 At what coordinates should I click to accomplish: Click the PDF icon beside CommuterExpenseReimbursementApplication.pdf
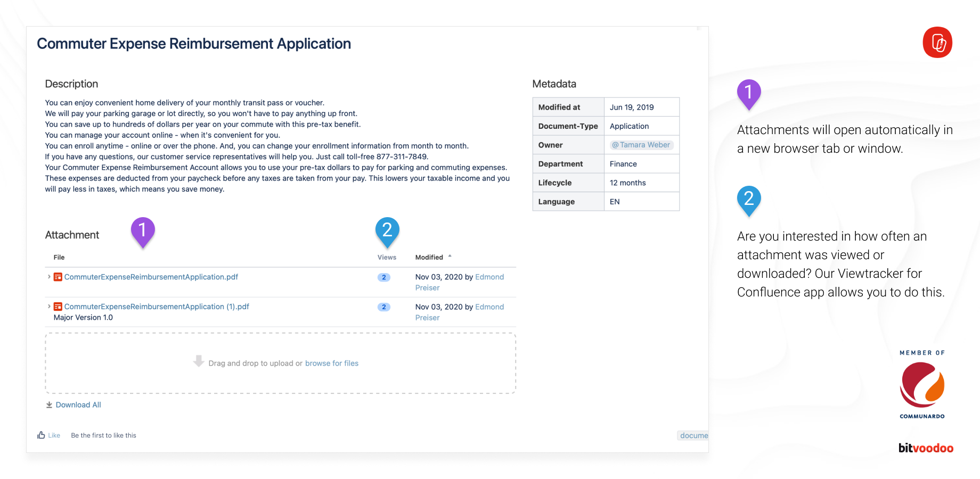(x=58, y=277)
